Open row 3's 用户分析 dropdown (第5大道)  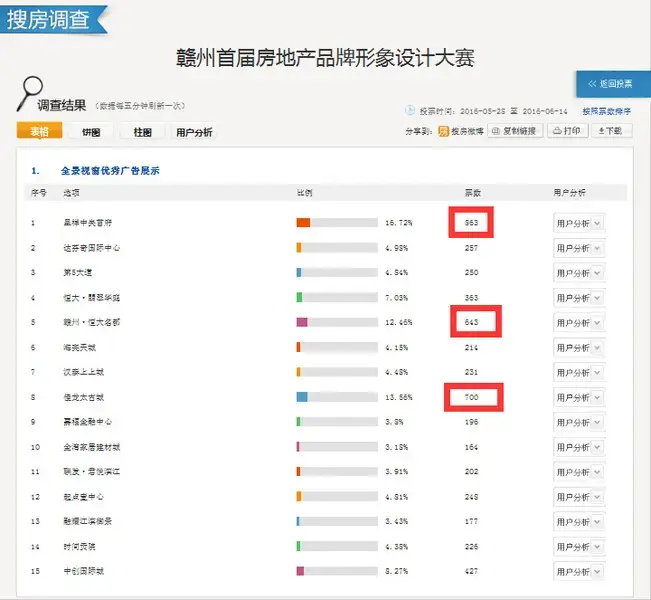[579, 273]
